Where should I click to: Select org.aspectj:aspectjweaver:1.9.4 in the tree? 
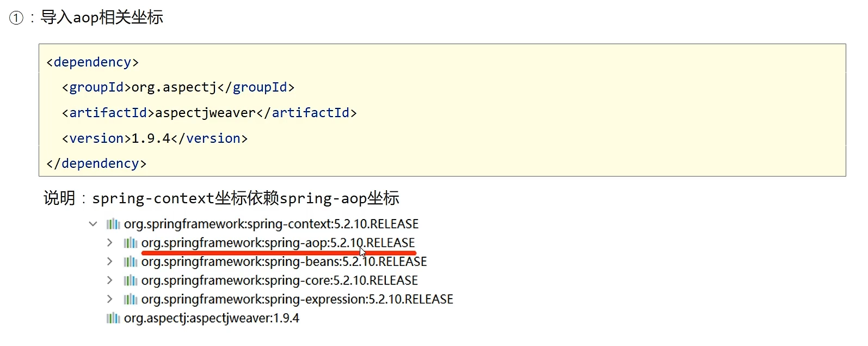point(211,318)
